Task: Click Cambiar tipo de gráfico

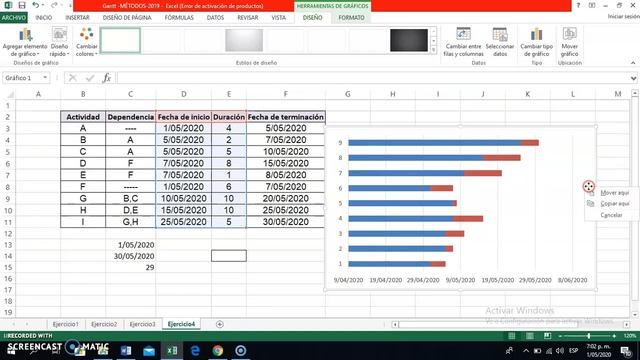Action: tap(536, 42)
